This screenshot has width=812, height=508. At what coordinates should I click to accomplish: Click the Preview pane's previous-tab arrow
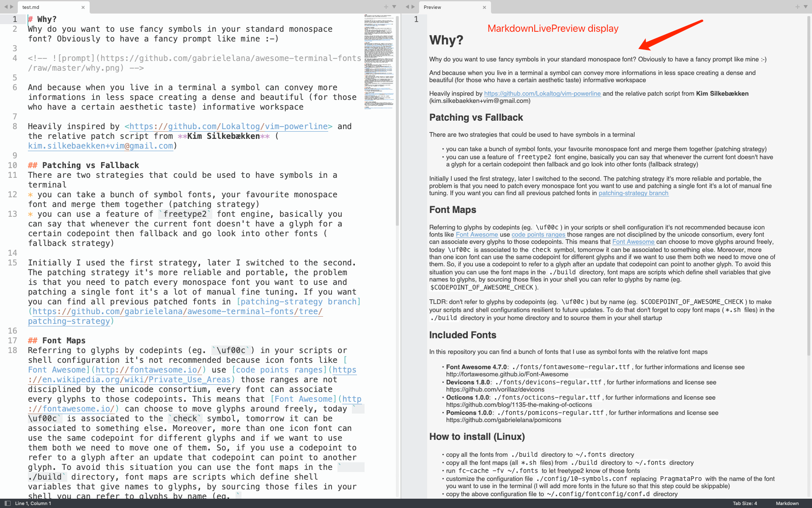(x=407, y=7)
